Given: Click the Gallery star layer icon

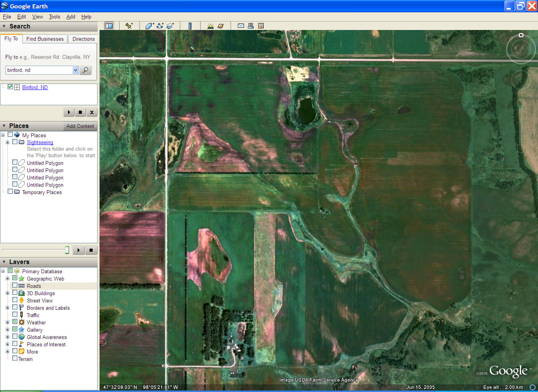Looking at the screenshot, I should click(x=22, y=330).
